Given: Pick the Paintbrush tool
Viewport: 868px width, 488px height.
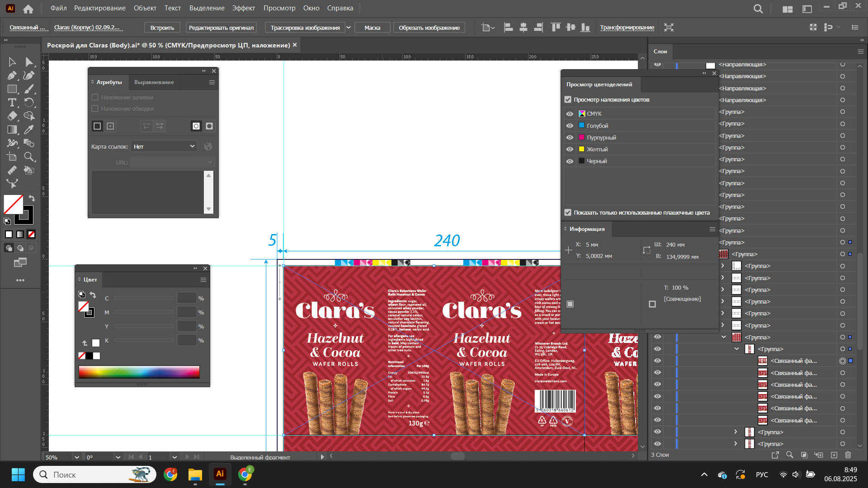Looking at the screenshot, I should tap(29, 89).
